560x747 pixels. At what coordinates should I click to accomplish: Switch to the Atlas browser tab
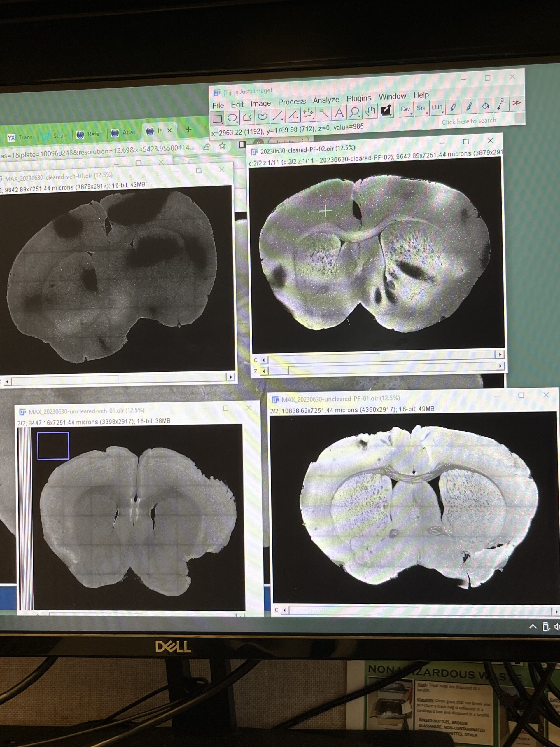click(x=124, y=132)
